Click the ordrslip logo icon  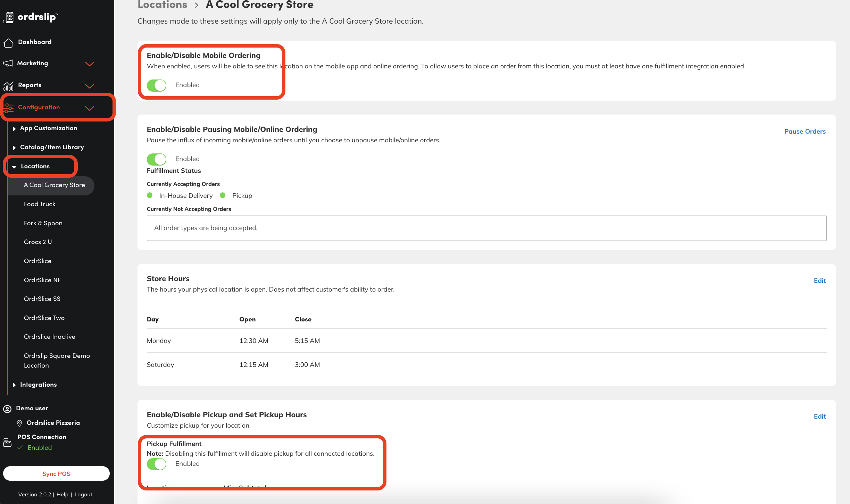(x=9, y=17)
